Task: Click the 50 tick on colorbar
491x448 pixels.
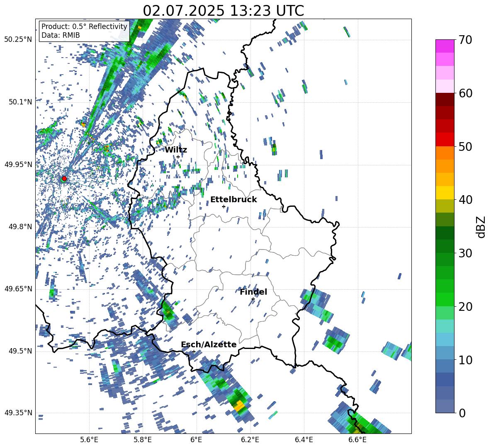Action: click(x=465, y=146)
